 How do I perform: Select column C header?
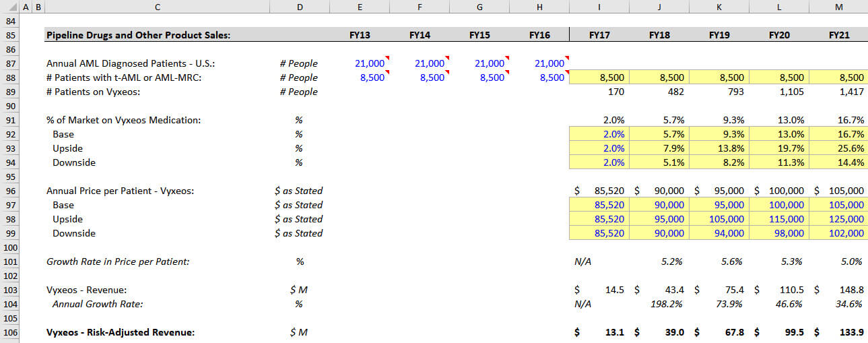tap(157, 7)
